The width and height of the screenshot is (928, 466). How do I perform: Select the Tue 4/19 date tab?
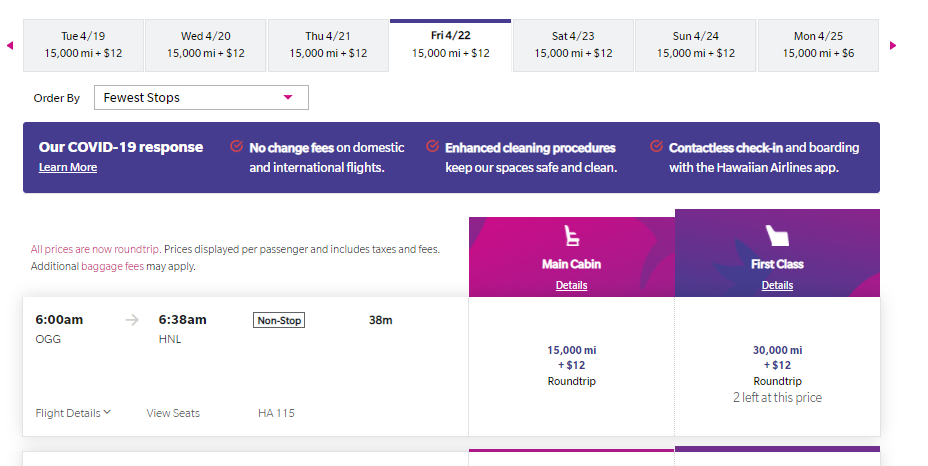(x=84, y=45)
